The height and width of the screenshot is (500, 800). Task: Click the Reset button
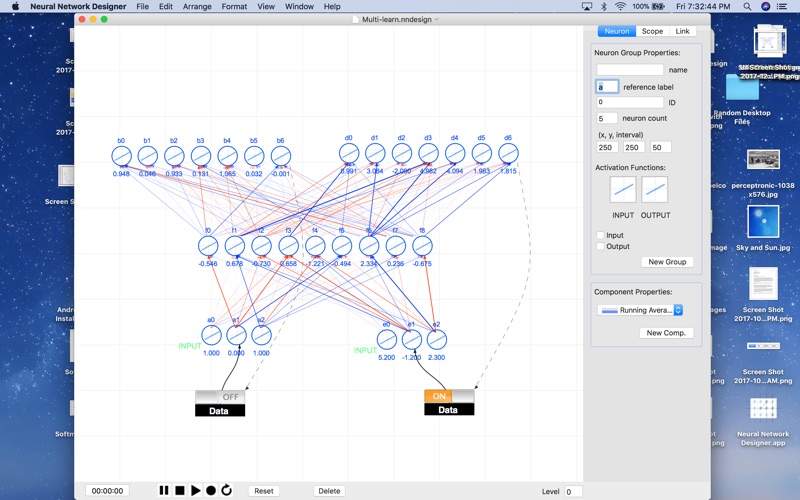pos(264,491)
